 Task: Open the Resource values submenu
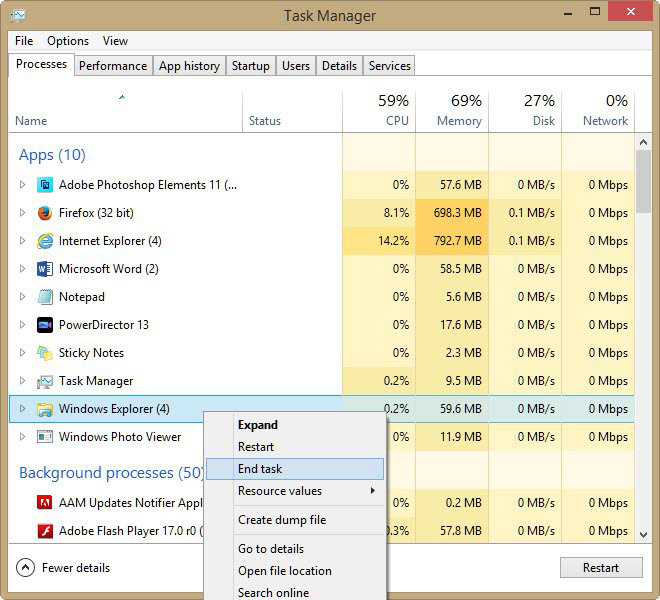pyautogui.click(x=295, y=491)
